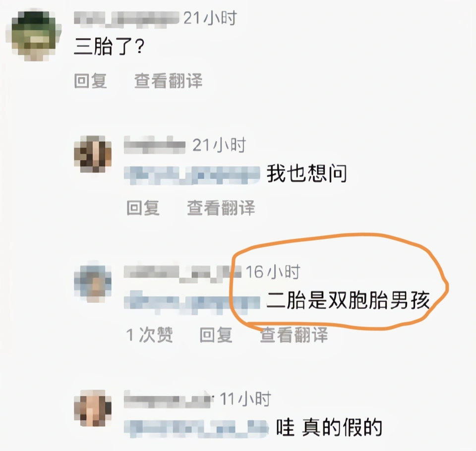Click blurred username of top 21小时 comment
This screenshot has width=476, height=451.
(x=126, y=19)
